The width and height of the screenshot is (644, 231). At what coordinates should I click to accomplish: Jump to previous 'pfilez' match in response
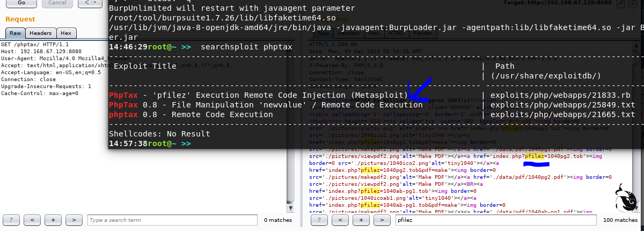click(x=340, y=220)
